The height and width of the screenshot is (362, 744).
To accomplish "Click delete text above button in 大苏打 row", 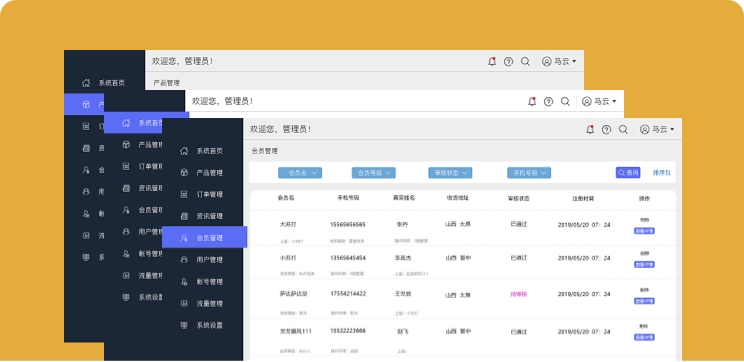I will [644, 220].
